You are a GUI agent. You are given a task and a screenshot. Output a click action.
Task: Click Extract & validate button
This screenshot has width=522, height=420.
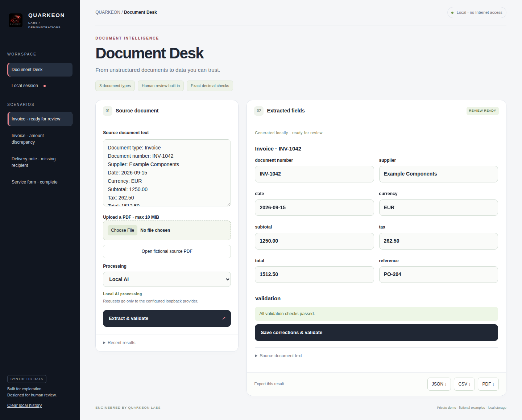tap(167, 318)
